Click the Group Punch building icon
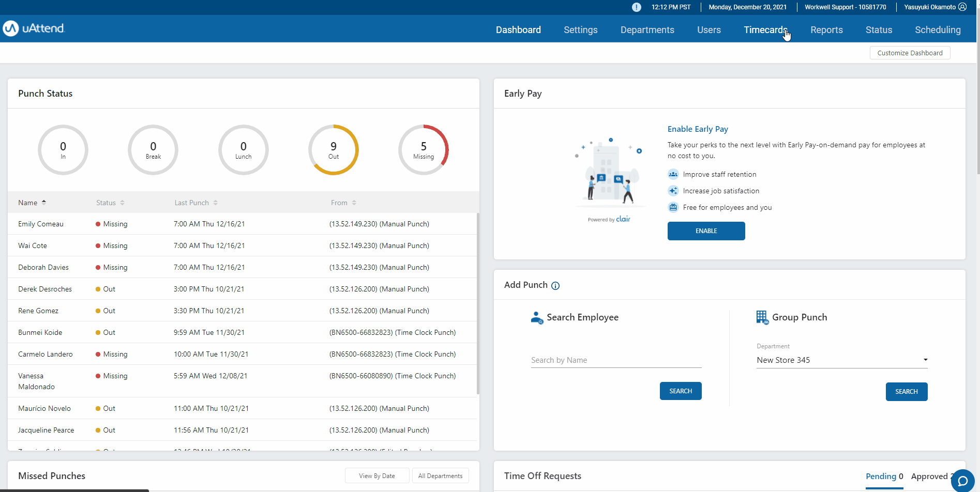The width and height of the screenshot is (980, 492). pos(762,317)
